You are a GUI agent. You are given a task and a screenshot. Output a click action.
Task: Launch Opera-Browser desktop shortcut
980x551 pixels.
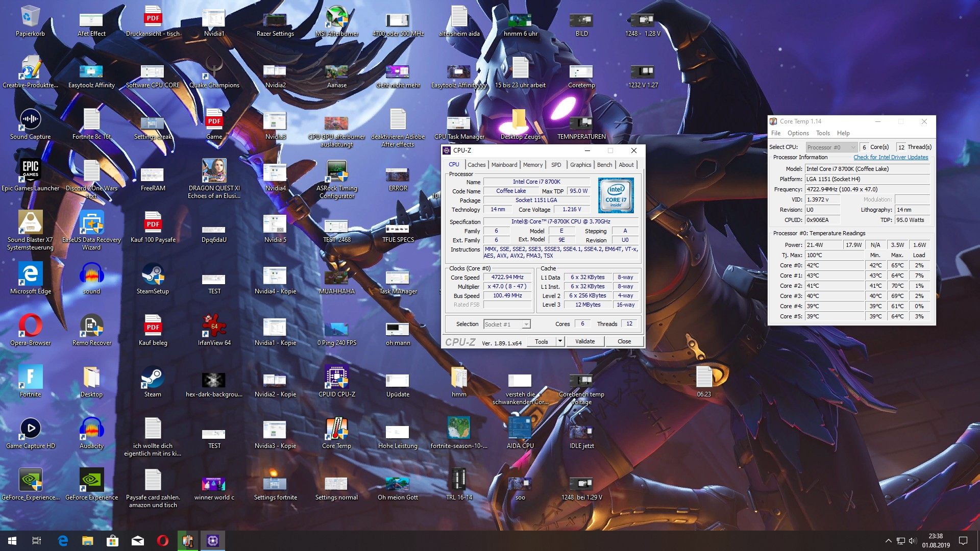click(30, 331)
